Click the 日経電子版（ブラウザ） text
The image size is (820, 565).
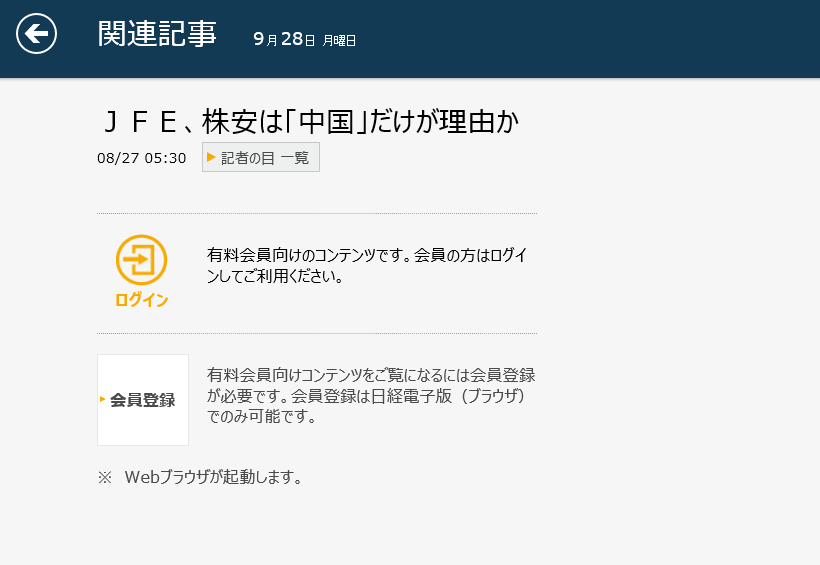(x=449, y=396)
